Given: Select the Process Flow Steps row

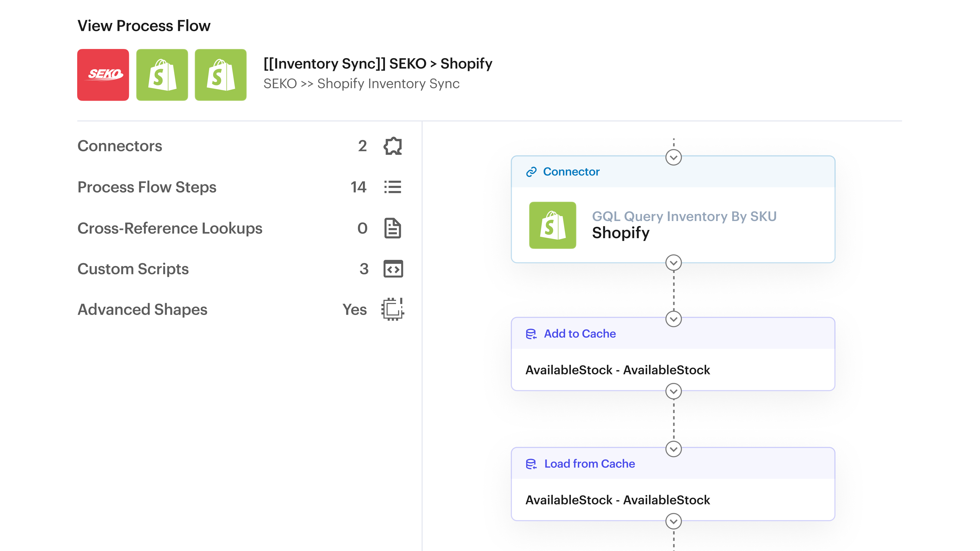Looking at the screenshot, I should [147, 187].
